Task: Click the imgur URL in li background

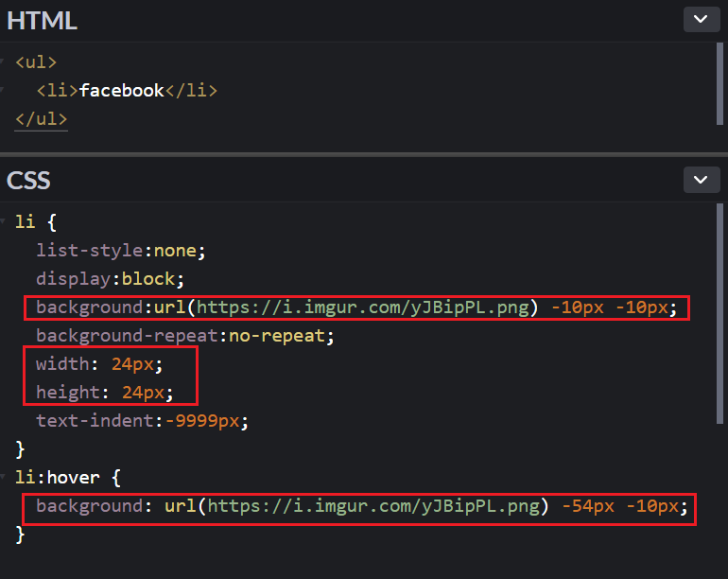Action: tap(363, 307)
